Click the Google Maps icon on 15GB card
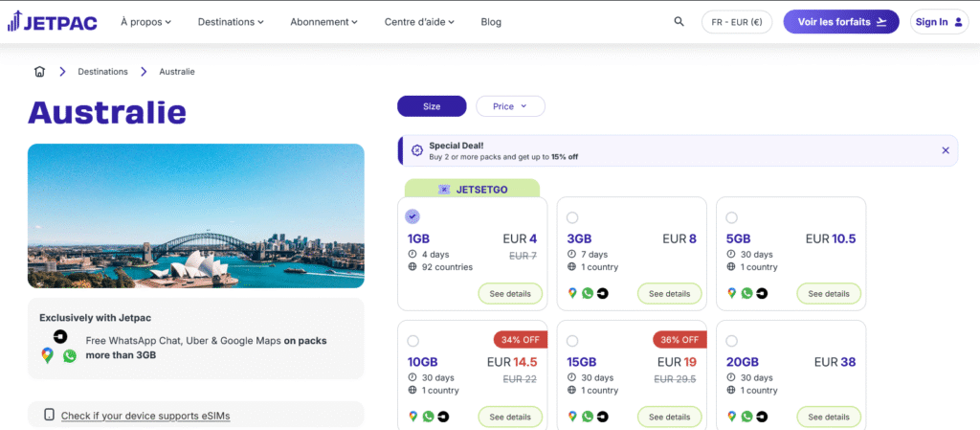The width and height of the screenshot is (980, 430). (572, 417)
